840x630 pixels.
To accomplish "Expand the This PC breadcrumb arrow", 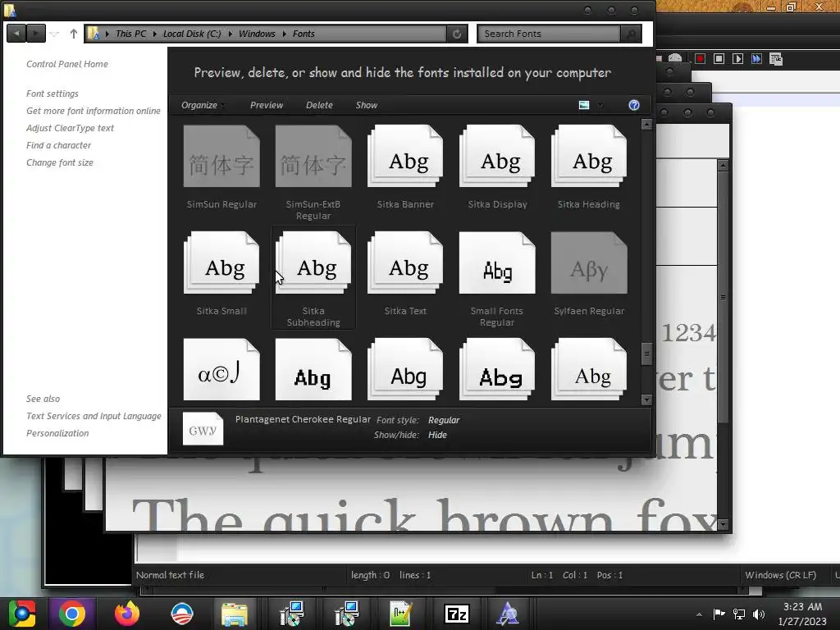I will 154,34.
